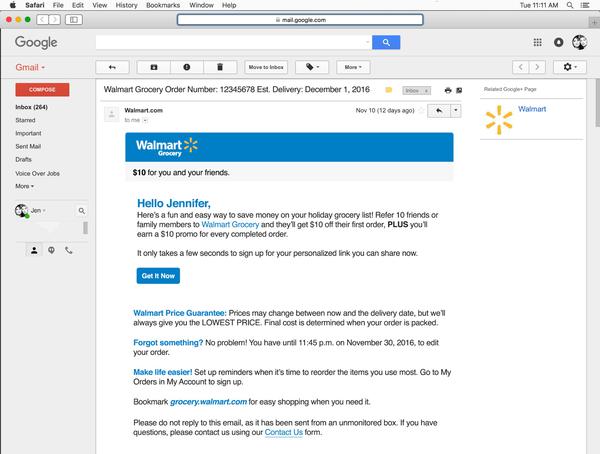Delete email using the trash icon
The width and height of the screenshot is (600, 454).
click(219, 67)
